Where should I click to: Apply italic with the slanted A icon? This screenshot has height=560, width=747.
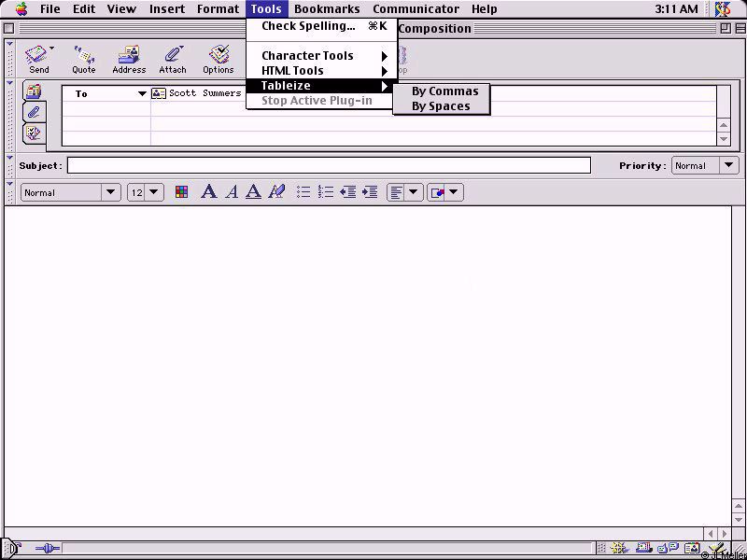(x=232, y=192)
